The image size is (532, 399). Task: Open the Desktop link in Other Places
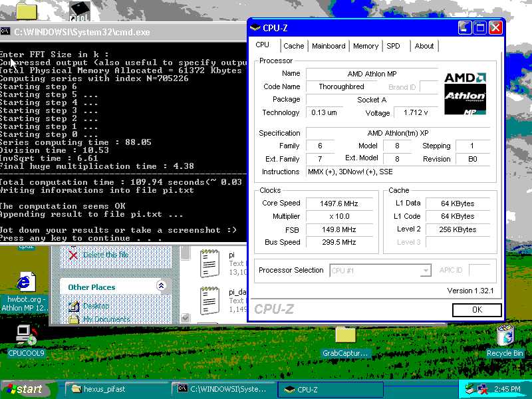click(96, 306)
